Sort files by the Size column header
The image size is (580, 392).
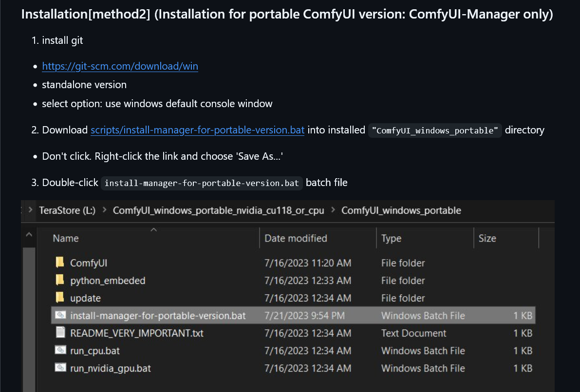coord(487,238)
